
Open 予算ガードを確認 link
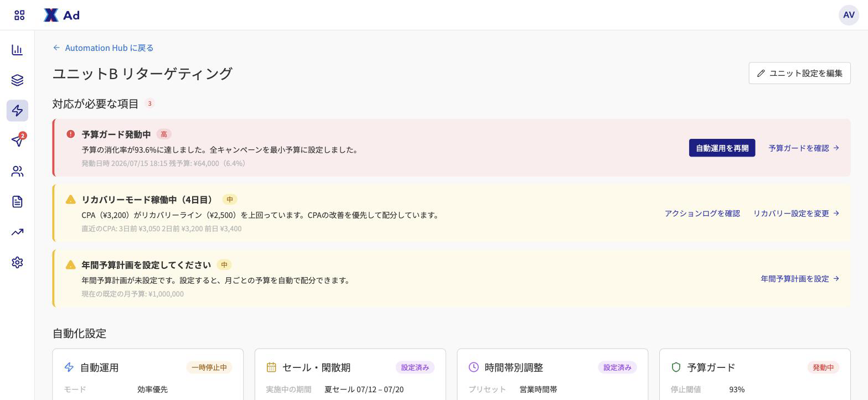[804, 148]
